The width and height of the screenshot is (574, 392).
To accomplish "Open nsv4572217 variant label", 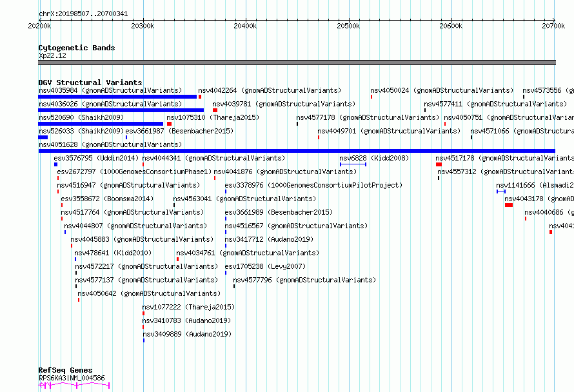I will point(146,266).
